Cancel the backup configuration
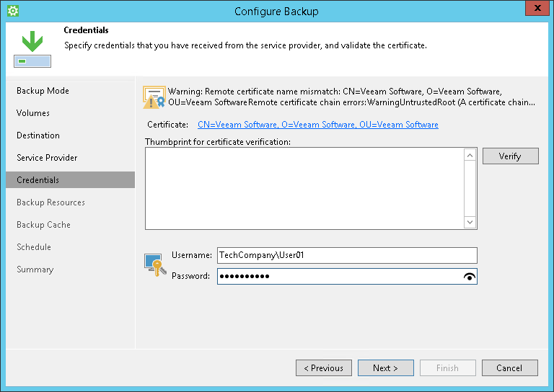The height and width of the screenshot is (392, 554). pos(509,368)
